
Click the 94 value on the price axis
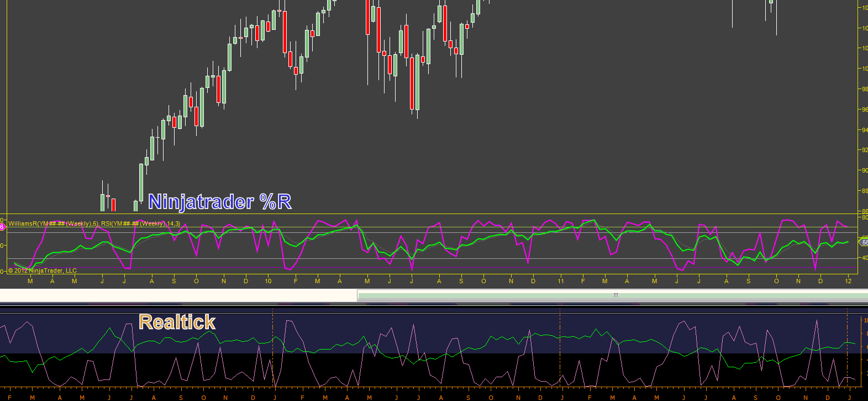865,130
